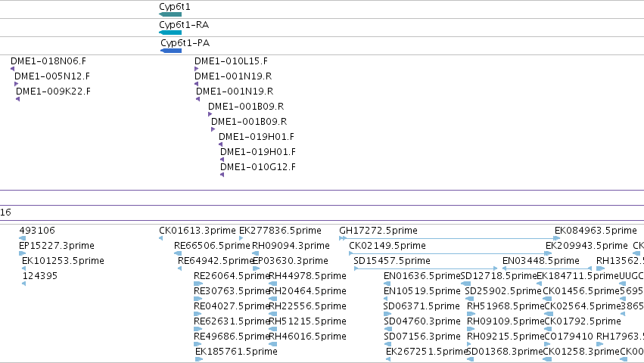Select the DME1-010L15.F label
644x363 pixels.
pos(232,61)
